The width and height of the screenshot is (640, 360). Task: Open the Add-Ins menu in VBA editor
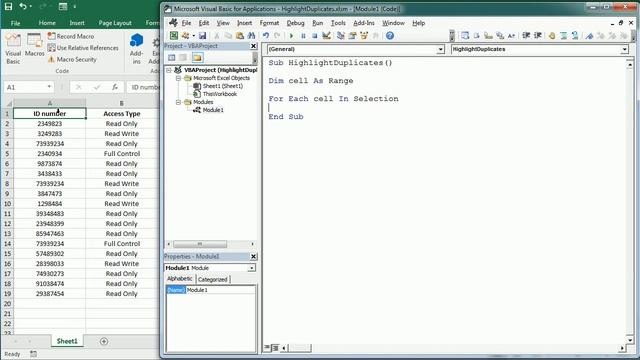[x=364, y=23]
